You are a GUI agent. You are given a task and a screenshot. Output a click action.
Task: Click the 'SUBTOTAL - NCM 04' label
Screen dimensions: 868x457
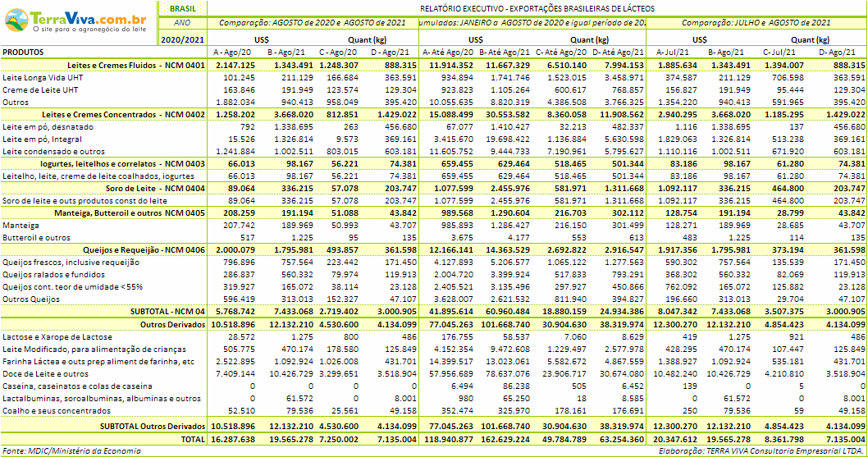[167, 312]
